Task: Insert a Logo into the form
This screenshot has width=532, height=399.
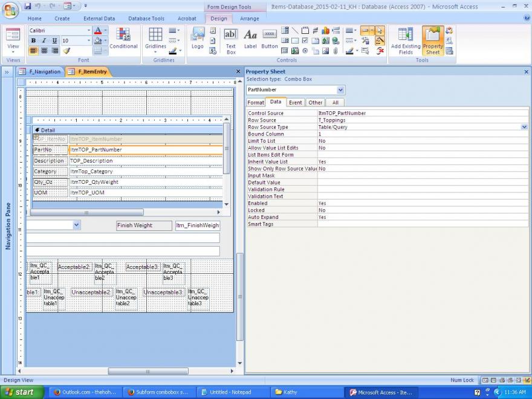Action: click(198, 38)
